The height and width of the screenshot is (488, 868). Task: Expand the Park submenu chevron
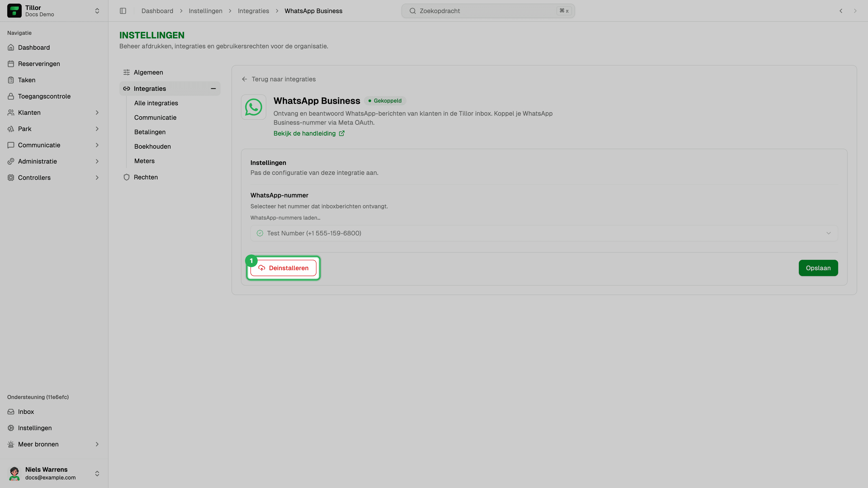pyautogui.click(x=97, y=129)
